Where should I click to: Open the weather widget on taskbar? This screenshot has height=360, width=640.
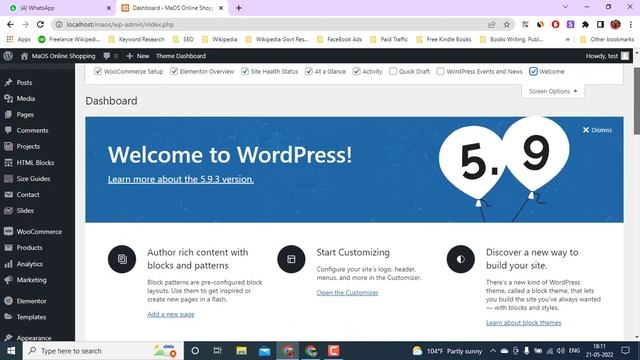pos(447,351)
